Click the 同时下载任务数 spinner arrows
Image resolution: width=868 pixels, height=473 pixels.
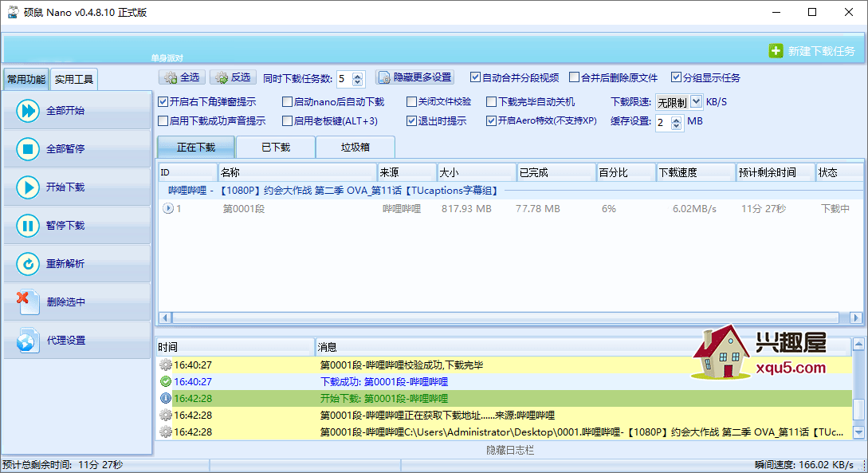[358, 79]
